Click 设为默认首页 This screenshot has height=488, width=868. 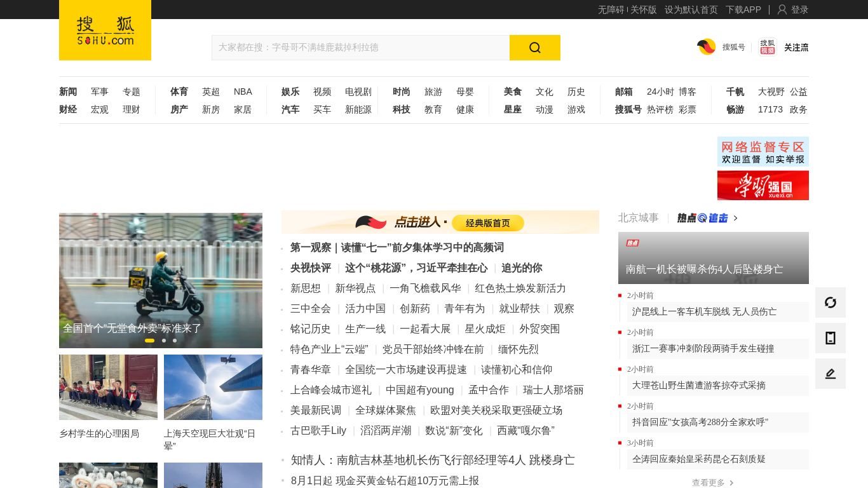pyautogui.click(x=691, y=10)
